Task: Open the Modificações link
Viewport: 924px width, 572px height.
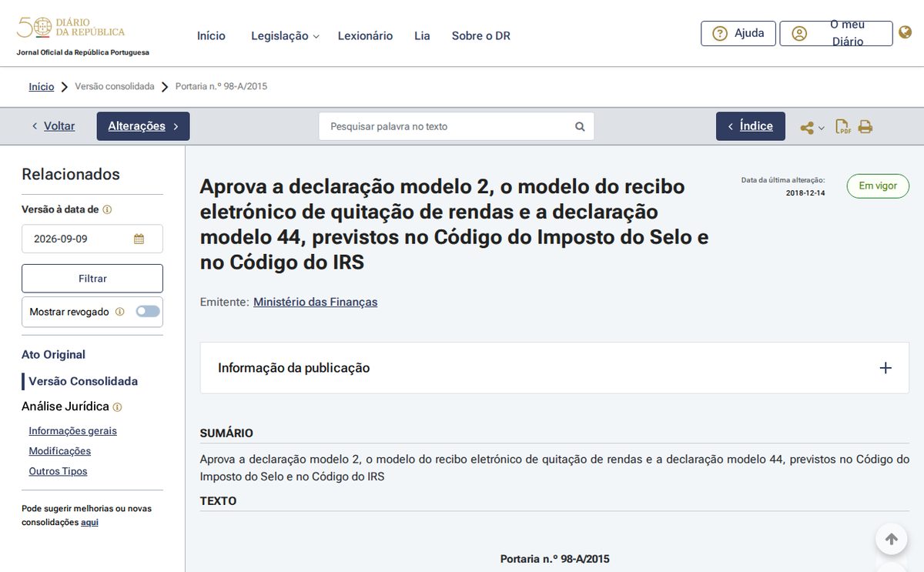Action: click(60, 451)
